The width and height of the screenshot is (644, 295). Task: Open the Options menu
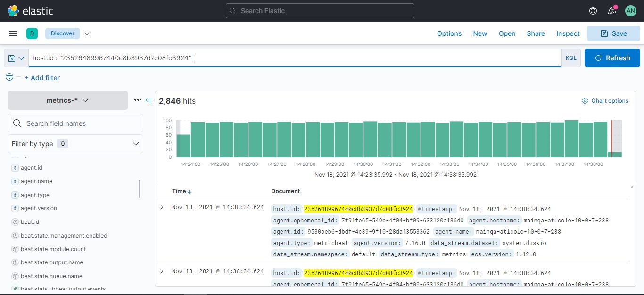[449, 33]
